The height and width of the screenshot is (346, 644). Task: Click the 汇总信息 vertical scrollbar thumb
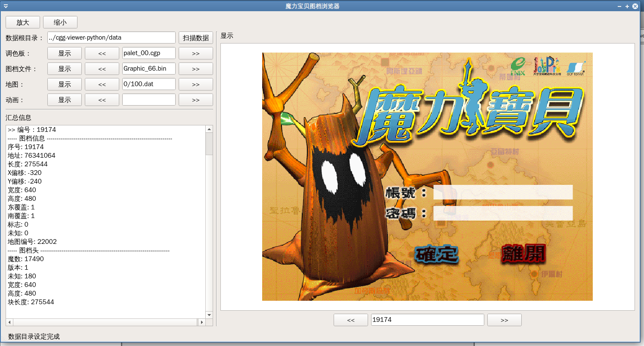(209, 144)
